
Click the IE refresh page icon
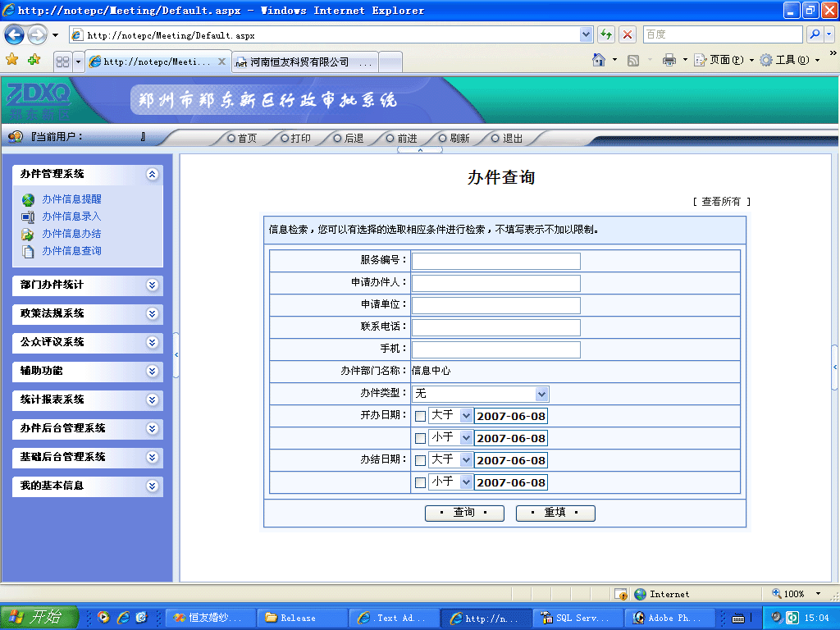click(x=606, y=35)
